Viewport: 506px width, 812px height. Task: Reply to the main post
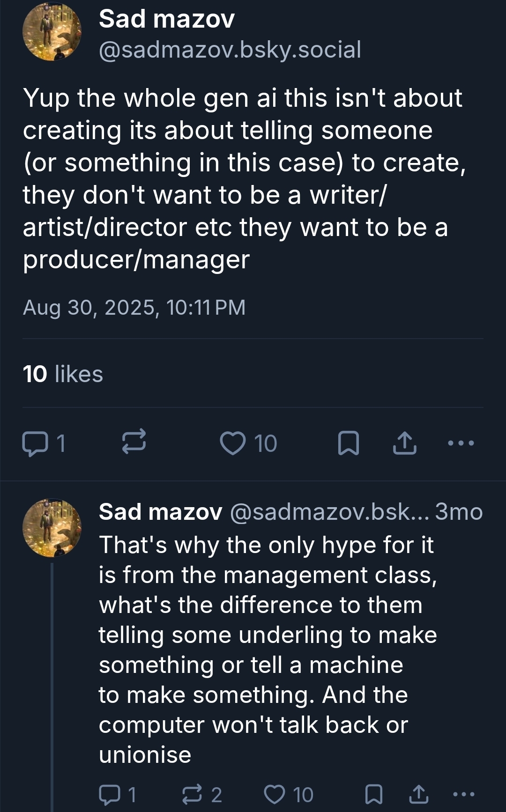point(35,443)
